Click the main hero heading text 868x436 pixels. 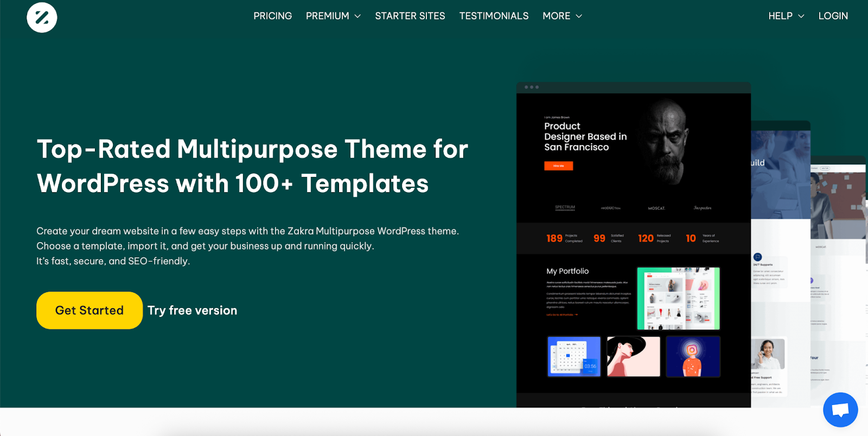click(252, 166)
